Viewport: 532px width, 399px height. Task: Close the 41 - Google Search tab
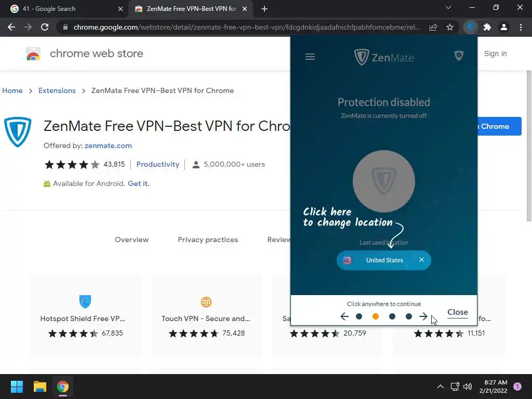pos(121,9)
